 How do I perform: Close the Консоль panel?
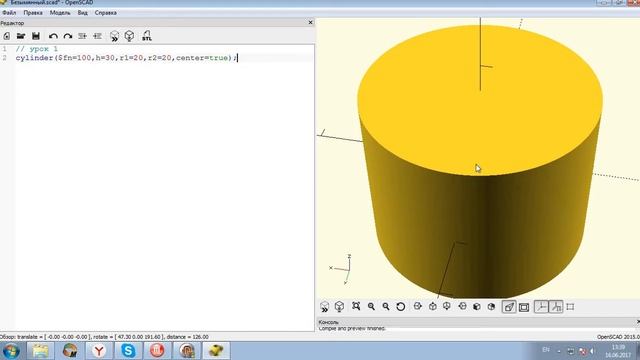pos(638,322)
